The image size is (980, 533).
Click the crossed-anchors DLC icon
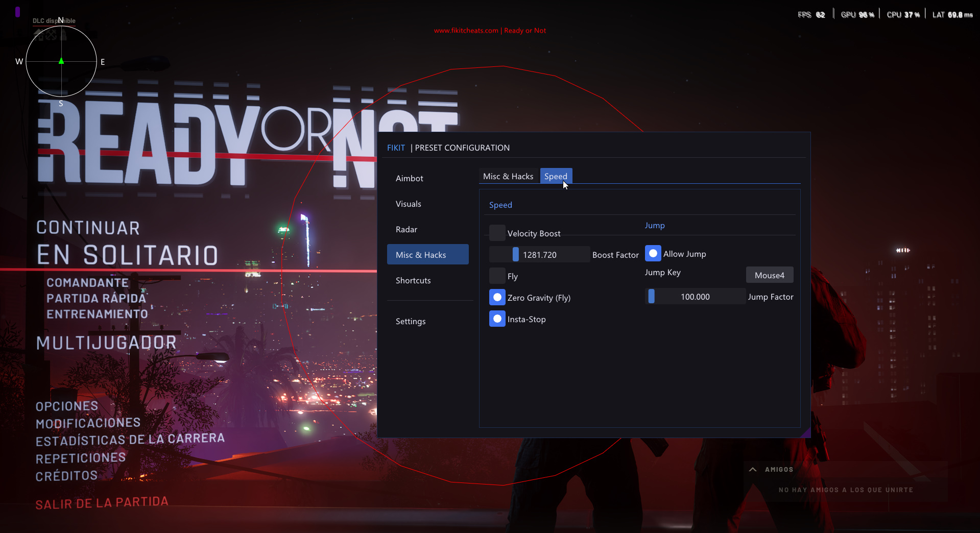51,35
